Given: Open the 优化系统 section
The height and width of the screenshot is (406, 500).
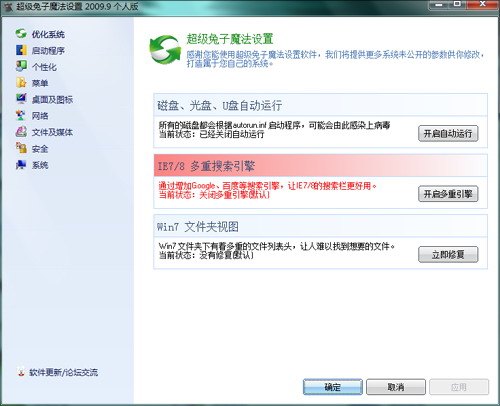Looking at the screenshot, I should [48, 34].
